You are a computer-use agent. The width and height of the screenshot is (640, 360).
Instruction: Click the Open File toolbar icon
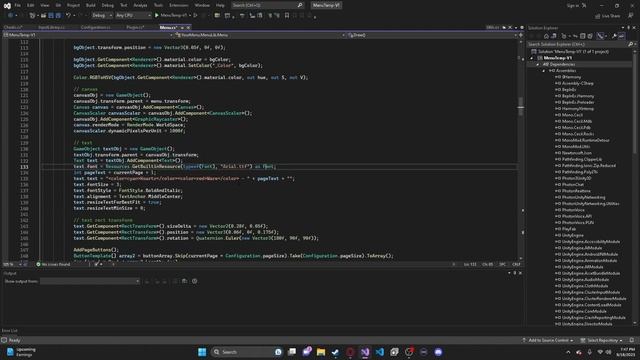[x=43, y=16]
